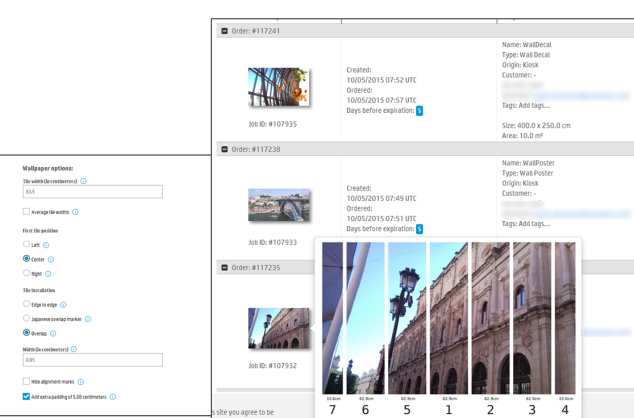This screenshot has width=634, height=418.
Task: Click info icon beside Width (in centimeters)
Action: coord(73,349)
